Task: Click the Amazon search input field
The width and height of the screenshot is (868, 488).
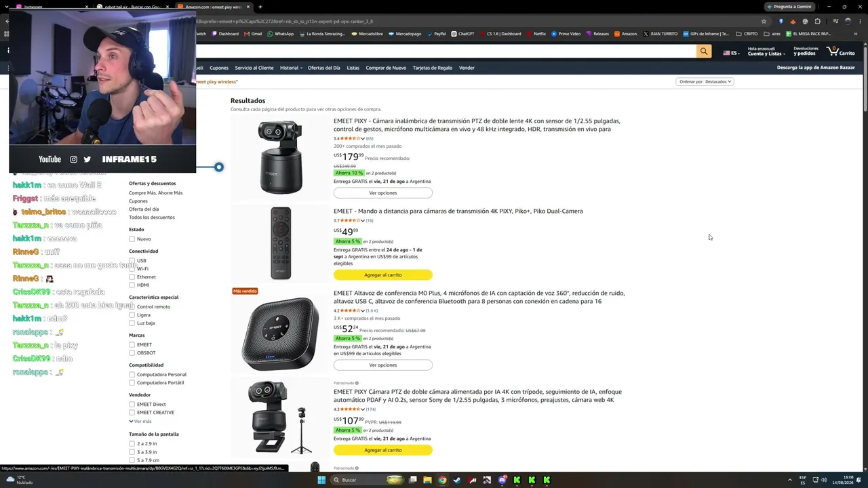Action: click(x=446, y=52)
